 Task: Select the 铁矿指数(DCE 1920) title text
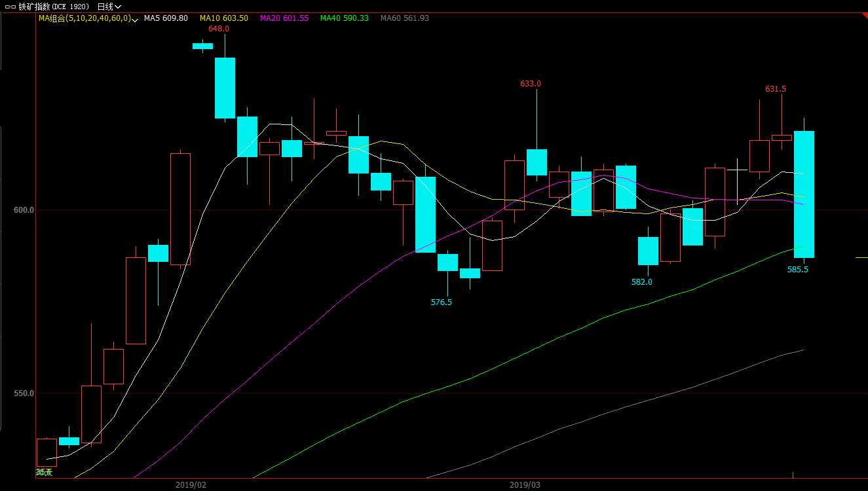tap(54, 7)
